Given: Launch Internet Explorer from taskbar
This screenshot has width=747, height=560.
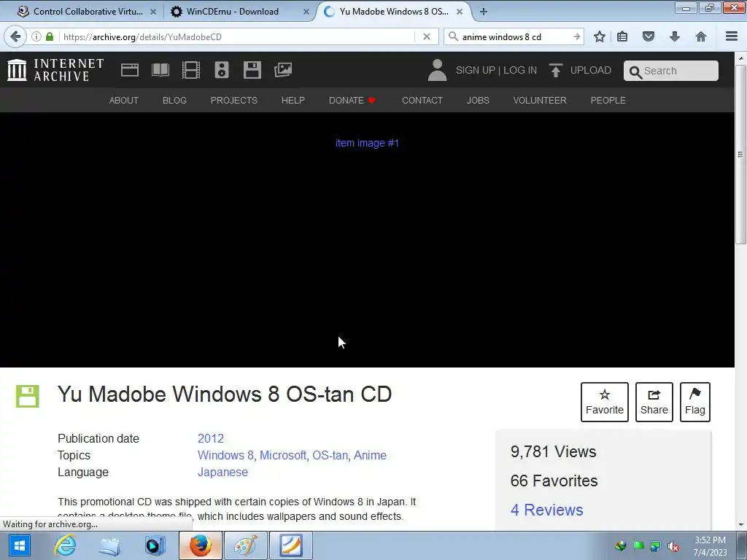Looking at the screenshot, I should (x=65, y=545).
